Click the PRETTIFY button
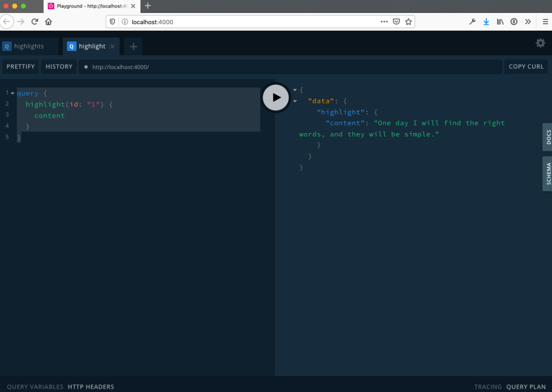This screenshot has width=552, height=392. click(x=20, y=66)
